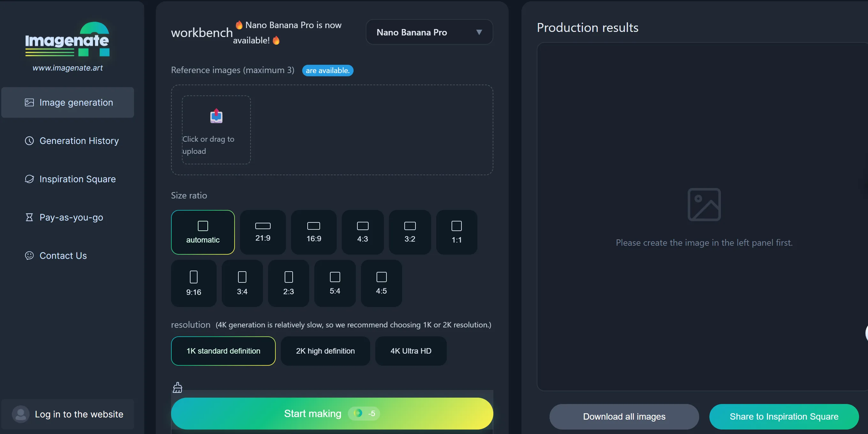
Task: Click the user avatar icon
Action: point(20,414)
